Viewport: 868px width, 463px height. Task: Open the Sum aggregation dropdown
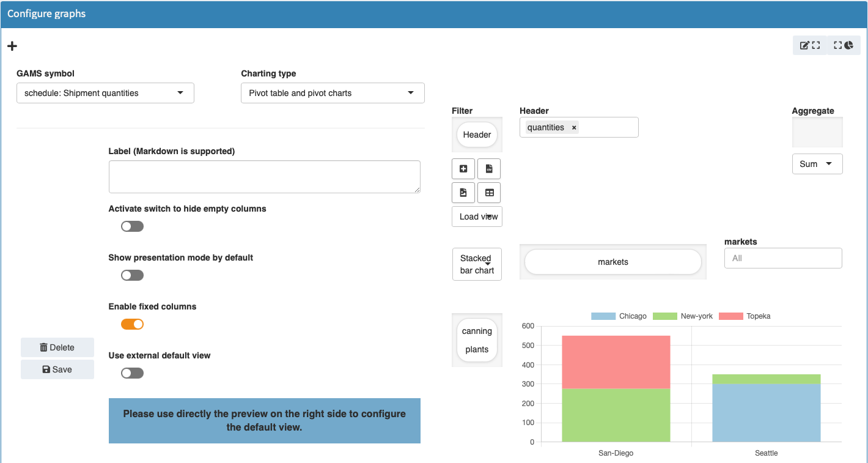[817, 164]
